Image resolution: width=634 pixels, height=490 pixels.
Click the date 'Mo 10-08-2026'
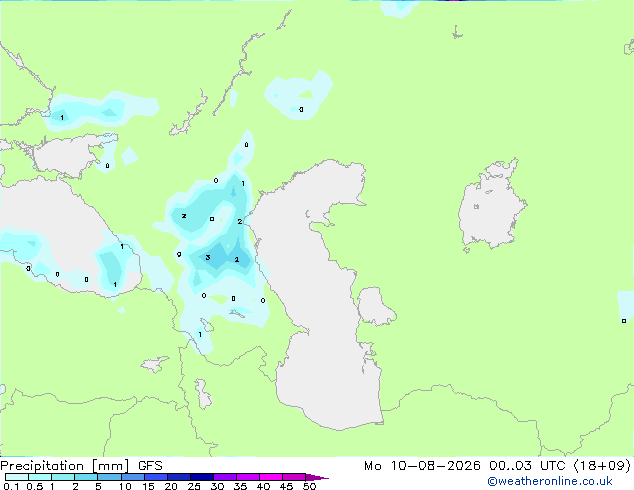[422, 466]
